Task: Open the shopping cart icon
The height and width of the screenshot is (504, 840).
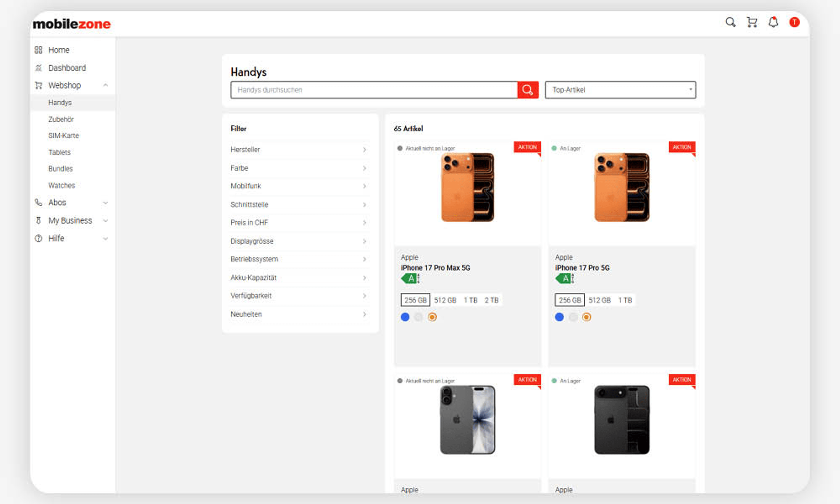Action: click(752, 23)
